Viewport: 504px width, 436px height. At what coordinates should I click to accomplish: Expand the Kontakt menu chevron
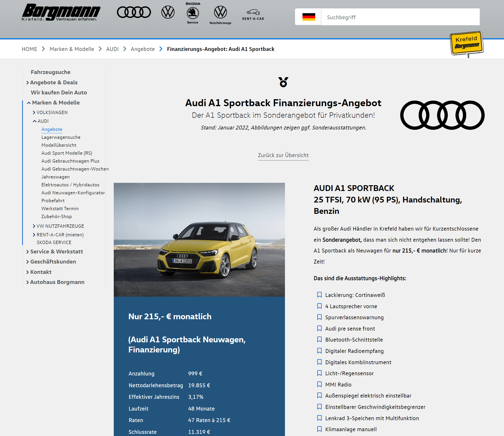click(x=27, y=272)
